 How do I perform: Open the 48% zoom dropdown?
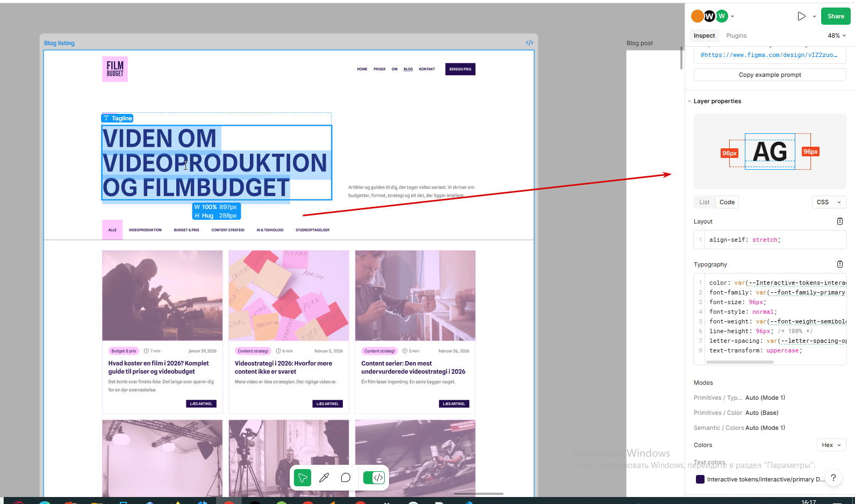tap(837, 35)
